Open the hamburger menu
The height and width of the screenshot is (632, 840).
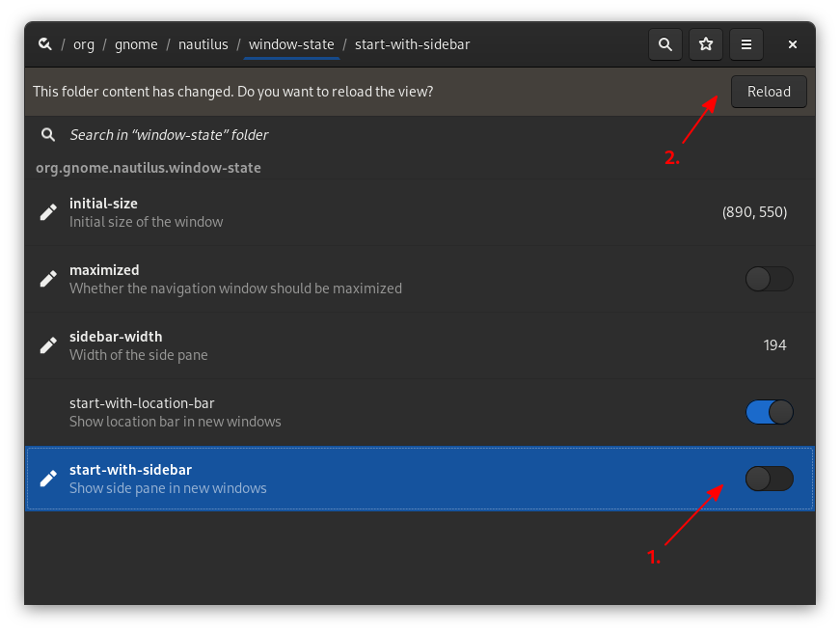coord(745,43)
